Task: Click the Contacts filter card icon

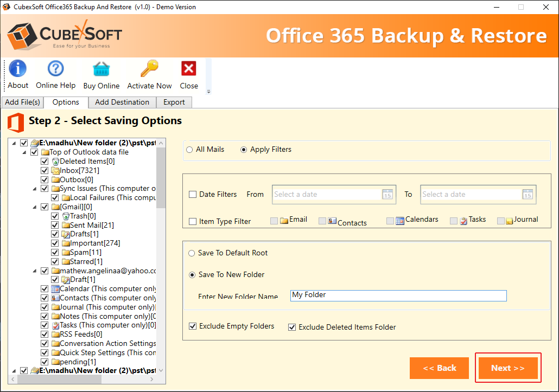Action: tap(332, 221)
